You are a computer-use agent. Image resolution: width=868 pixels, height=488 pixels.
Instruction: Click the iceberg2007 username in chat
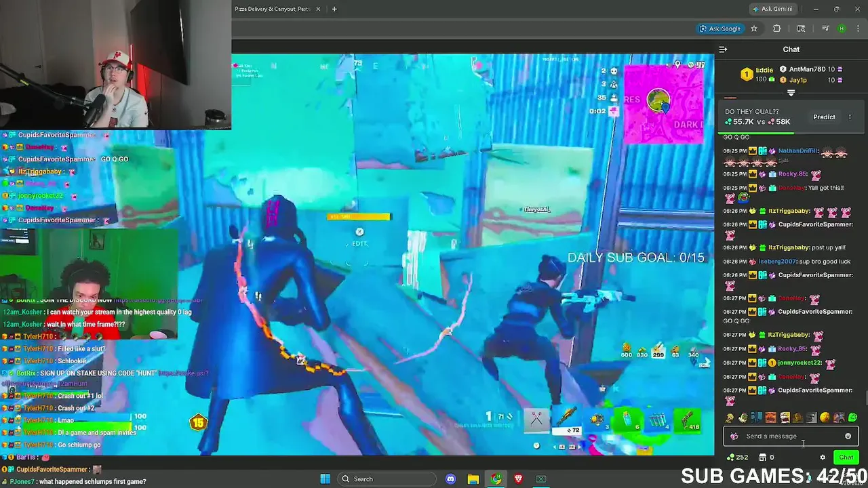778,262
